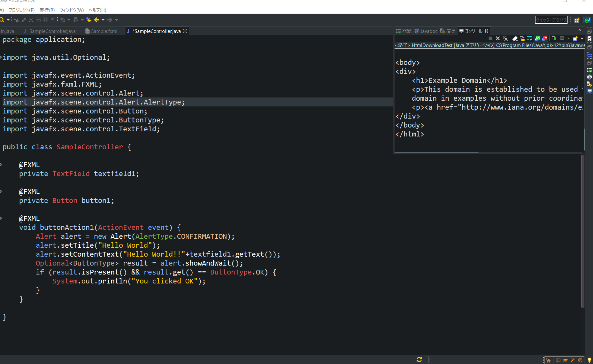Close the *SampleController.java tab
Screen dimensions: 593x364
(x=185, y=31)
